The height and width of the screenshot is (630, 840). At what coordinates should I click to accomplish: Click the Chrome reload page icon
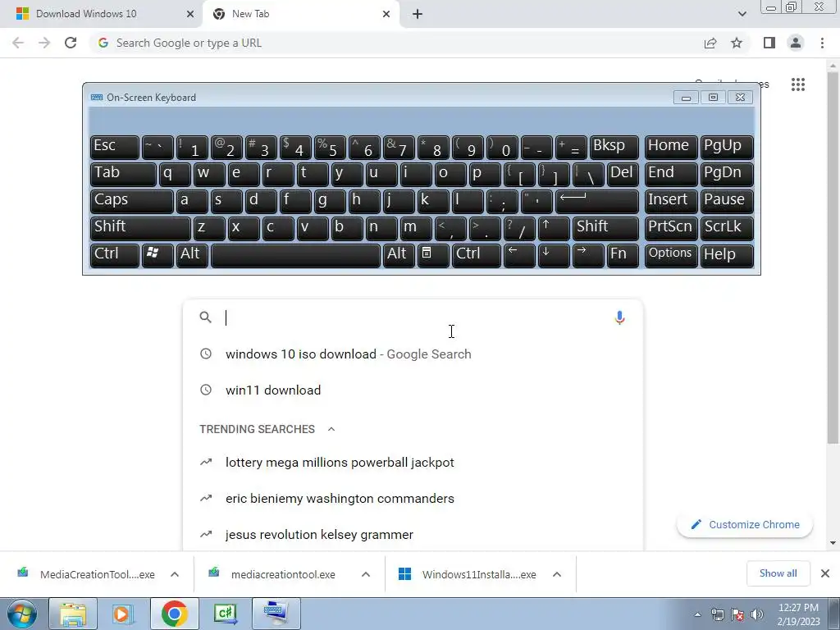coord(71,43)
